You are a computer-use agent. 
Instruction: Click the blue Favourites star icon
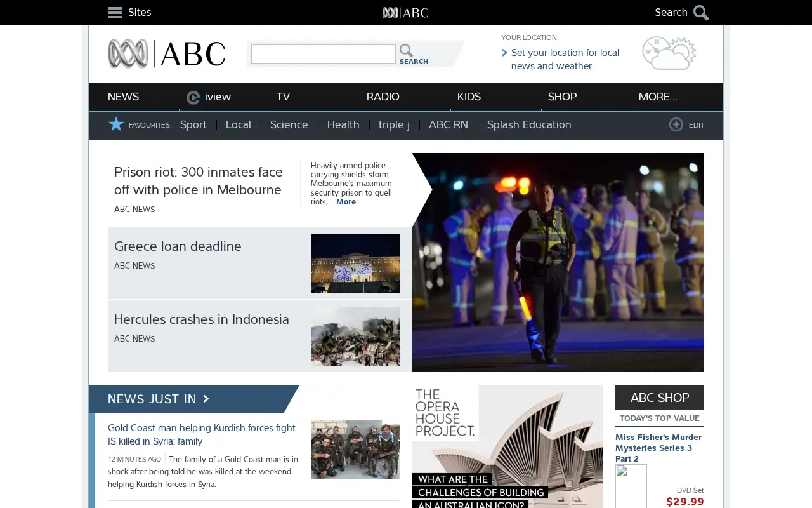pyautogui.click(x=116, y=124)
